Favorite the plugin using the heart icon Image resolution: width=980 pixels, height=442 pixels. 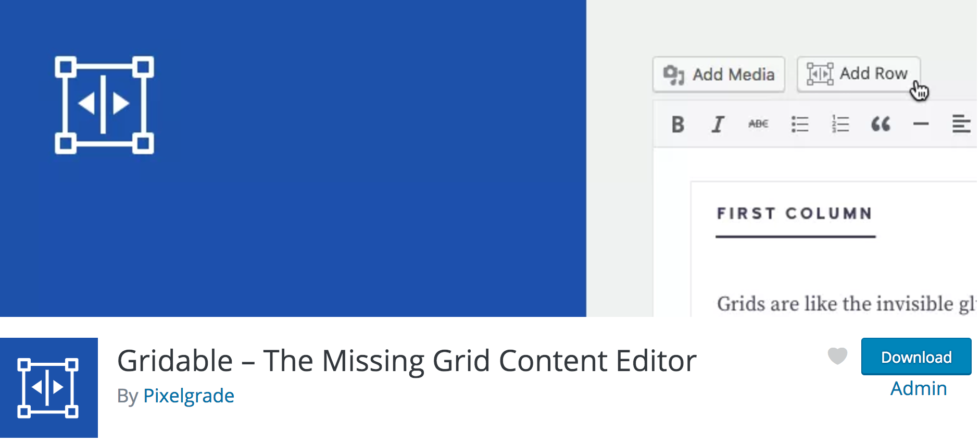click(837, 357)
